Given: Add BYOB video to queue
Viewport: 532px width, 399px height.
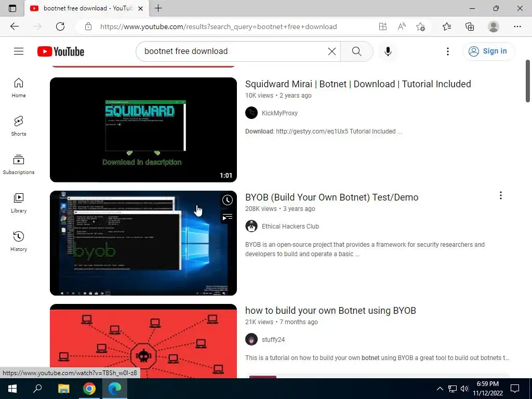Looking at the screenshot, I should click(x=228, y=217).
